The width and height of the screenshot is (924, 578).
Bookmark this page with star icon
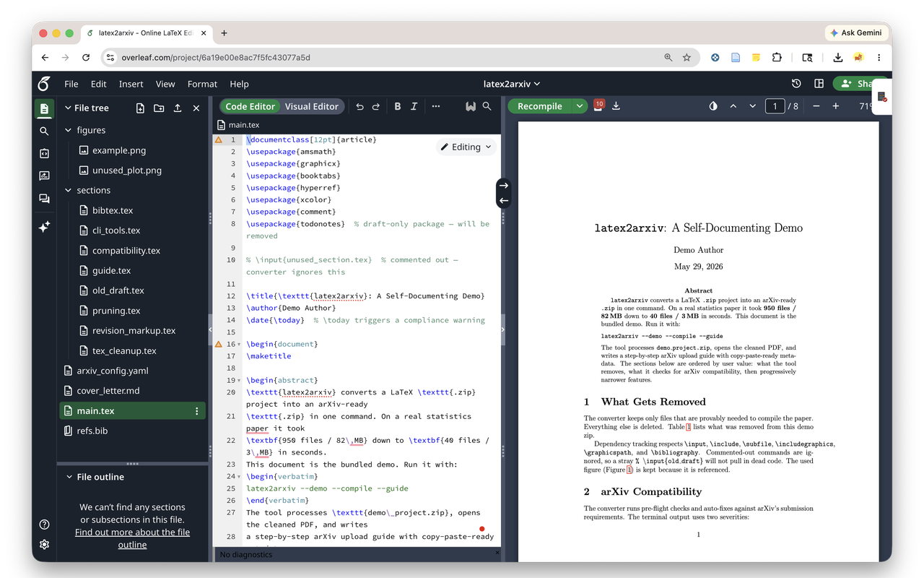[x=687, y=57]
